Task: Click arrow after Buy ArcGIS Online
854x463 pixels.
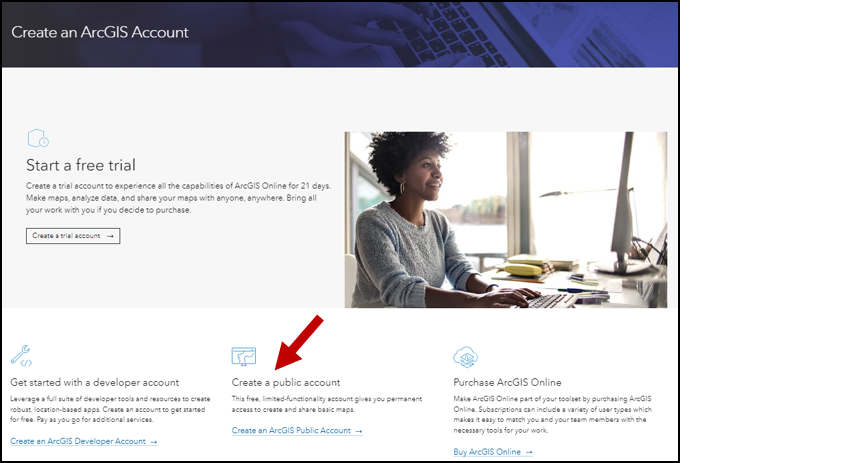Action: tap(529, 452)
